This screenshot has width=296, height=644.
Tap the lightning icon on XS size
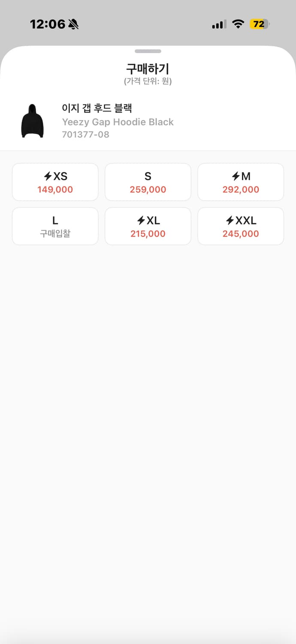48,176
